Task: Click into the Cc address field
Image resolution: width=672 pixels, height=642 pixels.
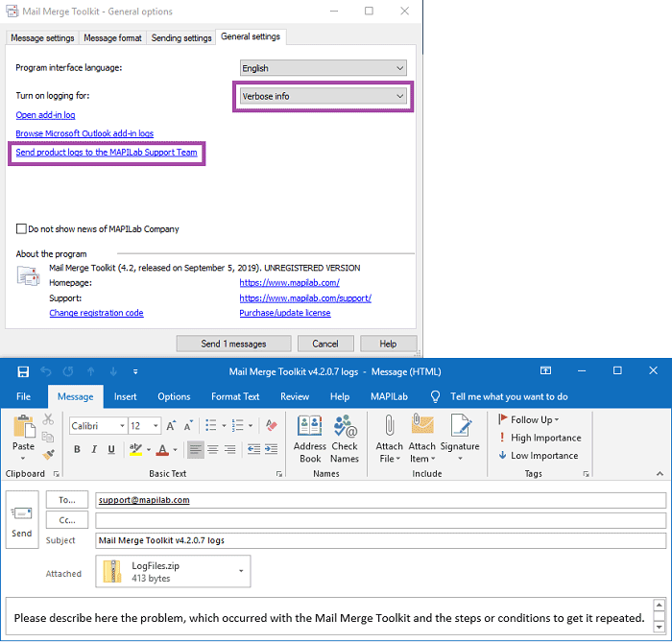Action: [380, 520]
